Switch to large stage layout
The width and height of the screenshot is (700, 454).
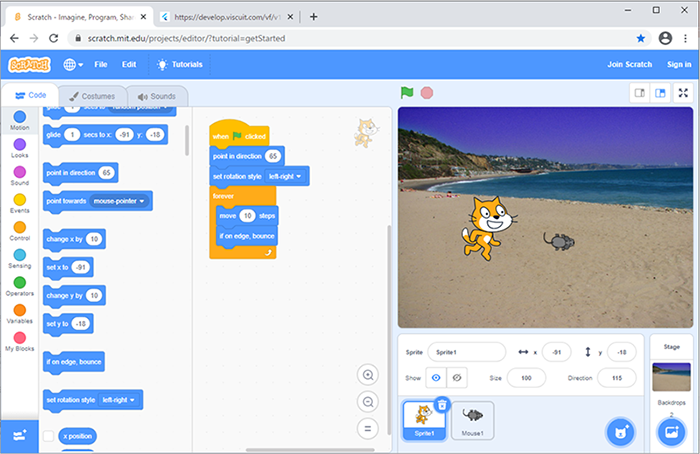click(x=660, y=93)
